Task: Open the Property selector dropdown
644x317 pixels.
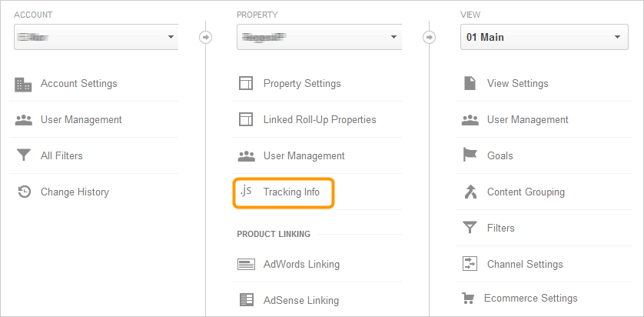Action: [x=319, y=37]
